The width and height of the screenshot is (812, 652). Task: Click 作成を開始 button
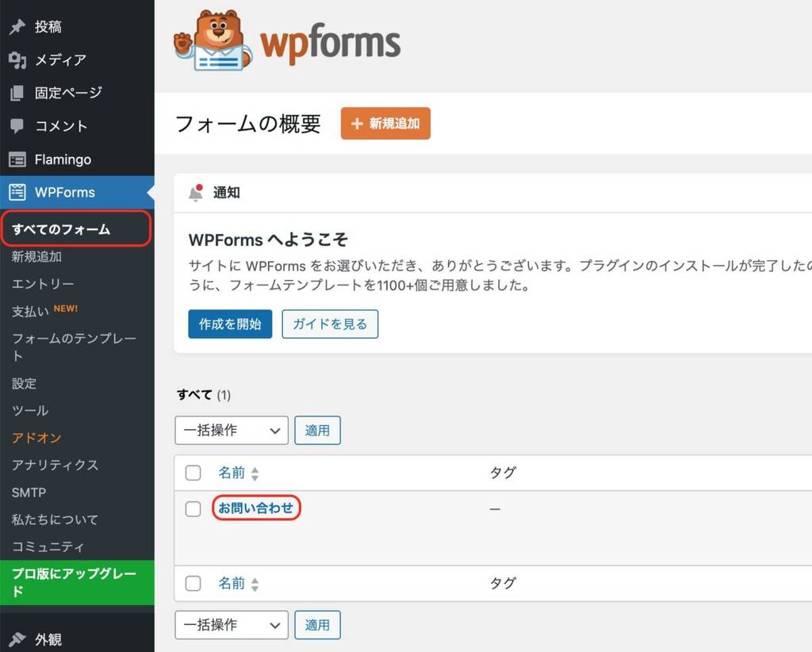point(230,324)
